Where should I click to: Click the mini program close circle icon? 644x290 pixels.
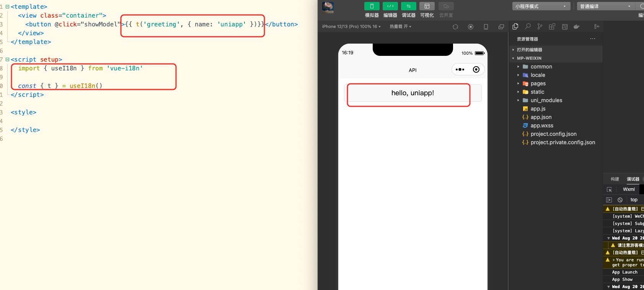click(x=476, y=70)
